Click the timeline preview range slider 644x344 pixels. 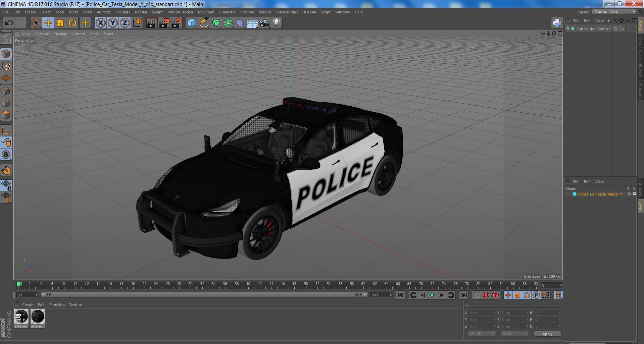[204, 295]
